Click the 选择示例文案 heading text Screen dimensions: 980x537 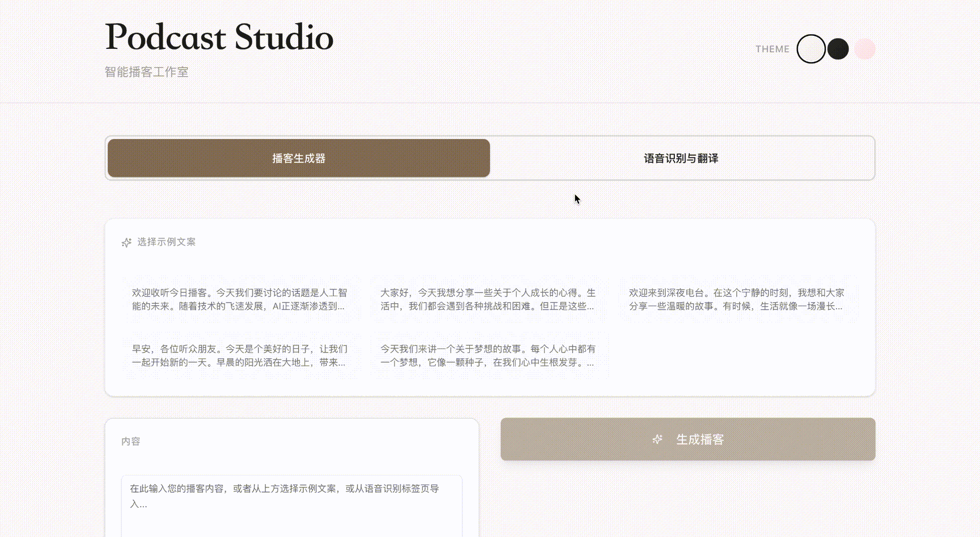click(x=166, y=242)
